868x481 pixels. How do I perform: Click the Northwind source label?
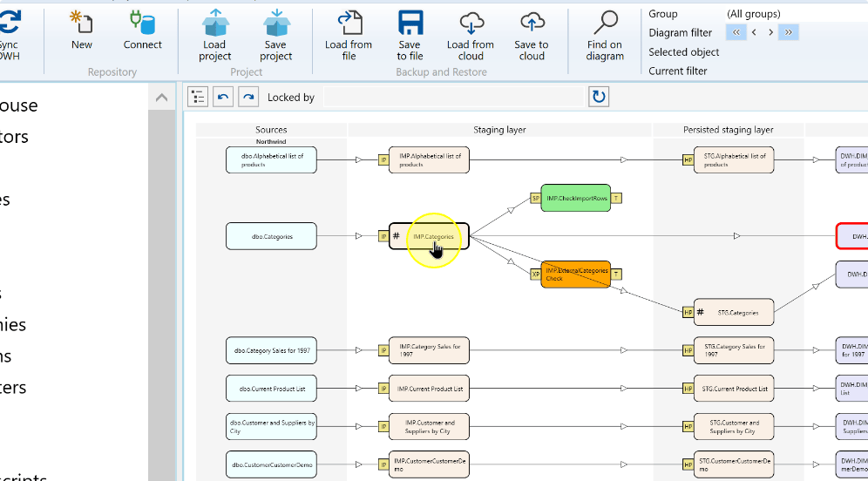[271, 142]
